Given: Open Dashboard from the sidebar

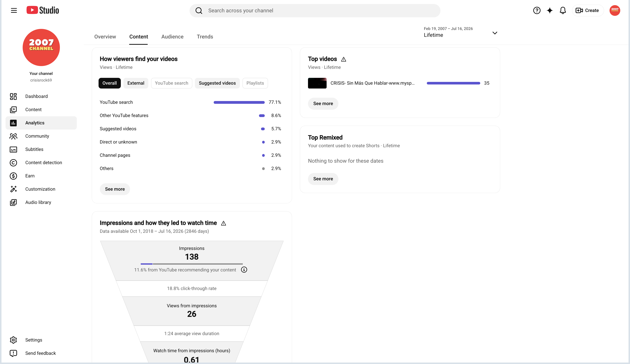Looking at the screenshot, I should click(x=41, y=96).
